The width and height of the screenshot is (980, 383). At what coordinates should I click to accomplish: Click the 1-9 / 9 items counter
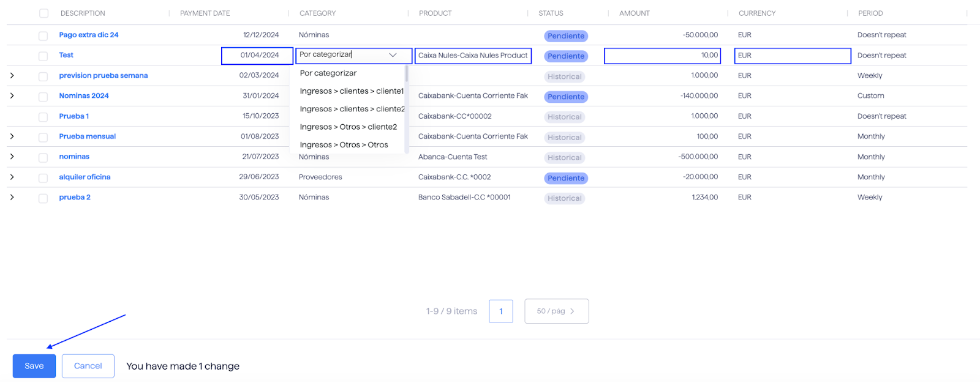(451, 311)
